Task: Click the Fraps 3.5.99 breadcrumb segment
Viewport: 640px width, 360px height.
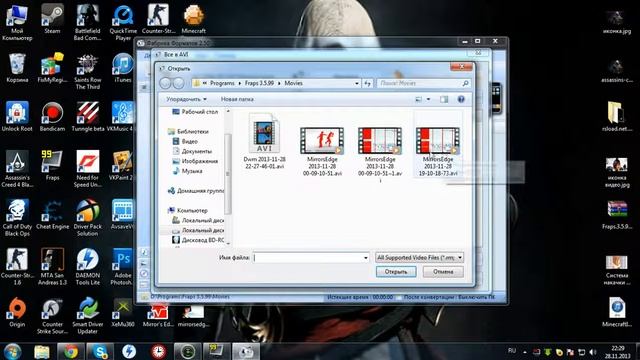Action: pos(259,83)
